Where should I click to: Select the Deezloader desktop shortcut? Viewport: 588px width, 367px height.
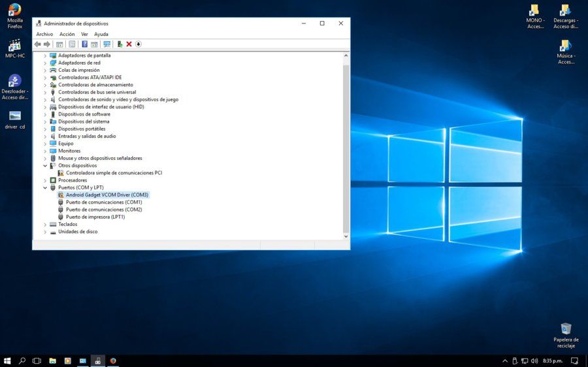pyautogui.click(x=15, y=87)
